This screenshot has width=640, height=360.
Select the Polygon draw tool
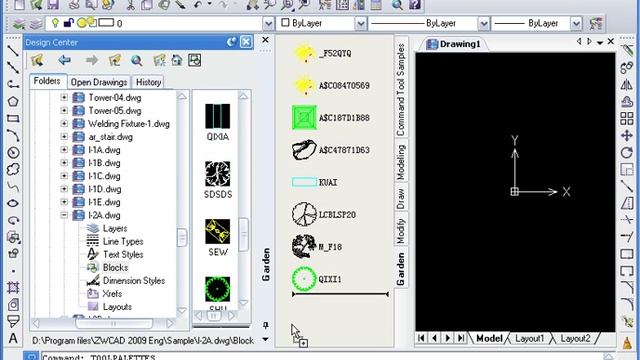[x=13, y=101]
